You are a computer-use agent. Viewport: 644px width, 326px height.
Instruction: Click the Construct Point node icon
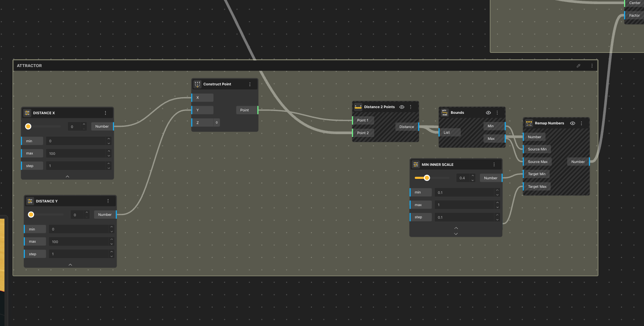pos(197,84)
